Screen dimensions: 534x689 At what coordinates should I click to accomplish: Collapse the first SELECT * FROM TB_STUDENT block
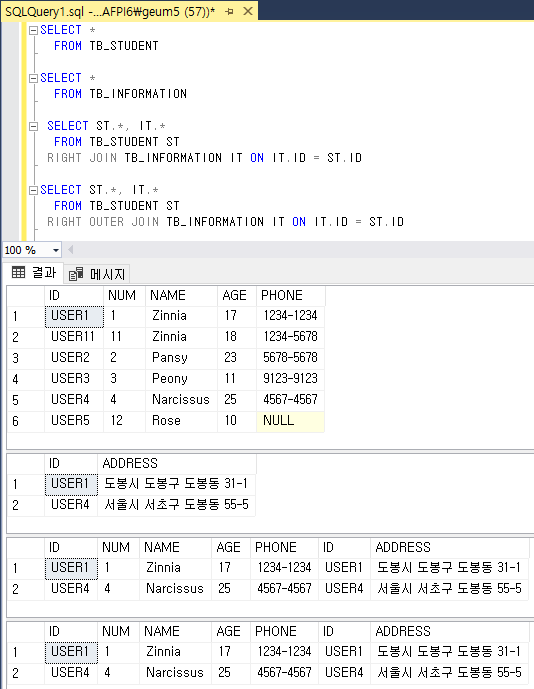pos(33,30)
